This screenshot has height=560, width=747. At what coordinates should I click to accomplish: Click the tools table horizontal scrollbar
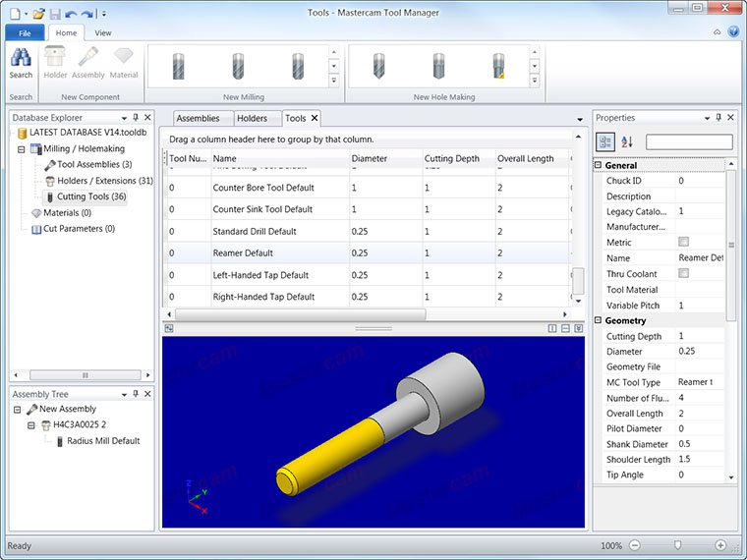(300, 314)
